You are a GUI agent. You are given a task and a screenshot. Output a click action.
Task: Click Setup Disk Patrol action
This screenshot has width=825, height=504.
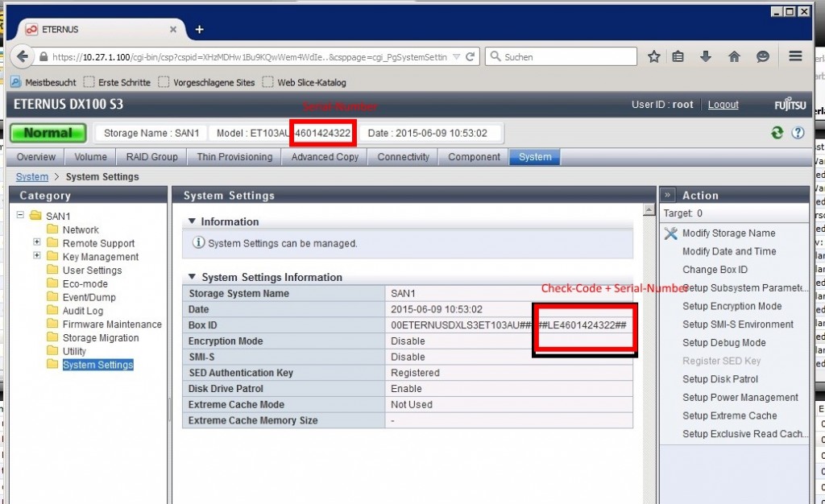(x=719, y=379)
